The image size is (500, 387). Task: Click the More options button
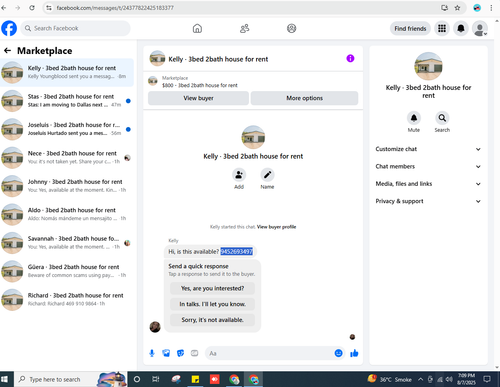point(304,98)
